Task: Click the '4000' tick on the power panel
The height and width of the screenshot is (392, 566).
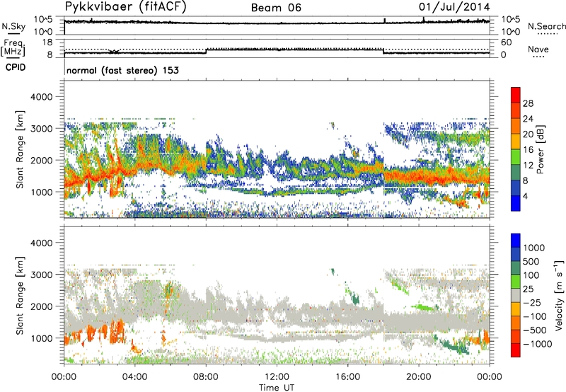Action: tap(43, 97)
